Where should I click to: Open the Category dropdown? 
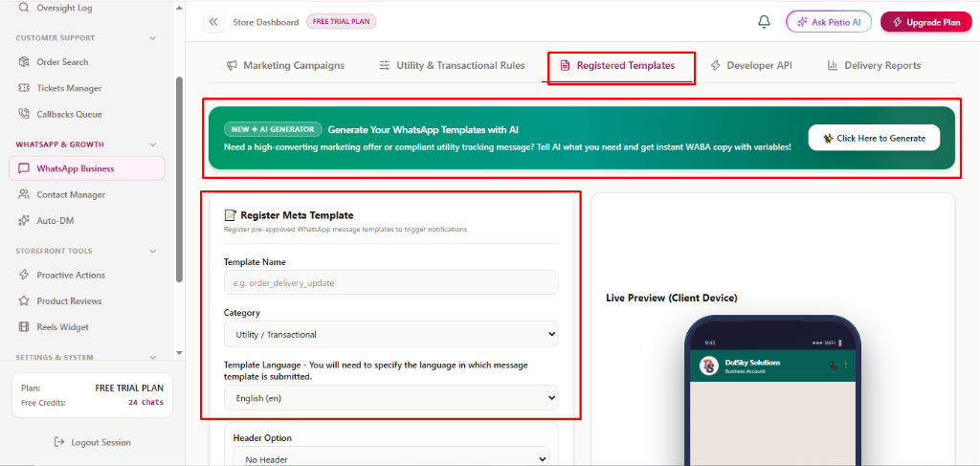pos(391,334)
